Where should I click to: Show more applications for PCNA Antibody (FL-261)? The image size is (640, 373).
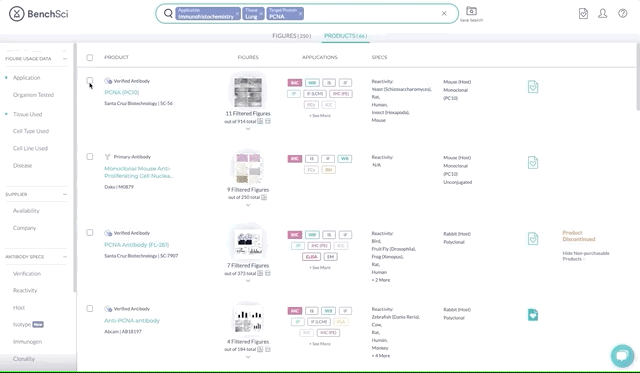click(x=320, y=268)
